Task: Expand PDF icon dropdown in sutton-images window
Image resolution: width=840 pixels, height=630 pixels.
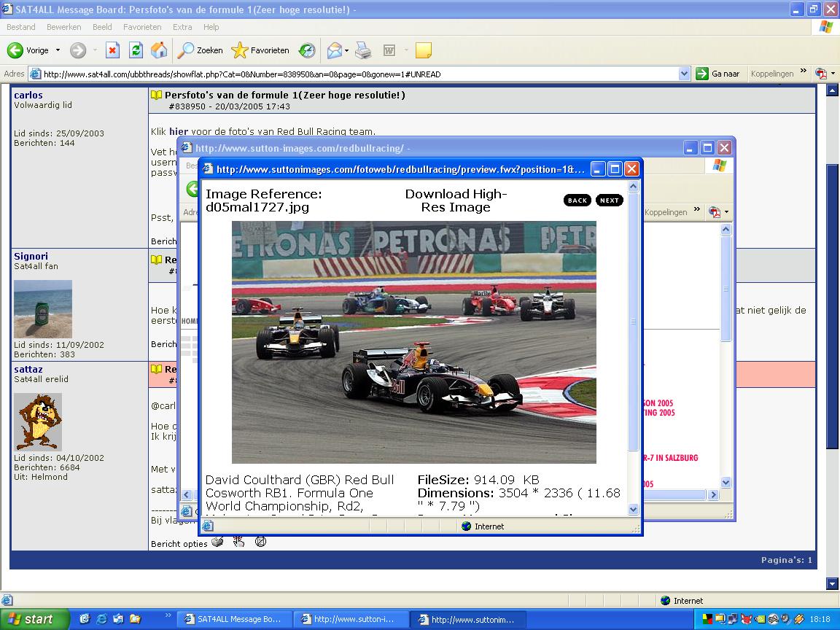Action: (727, 212)
